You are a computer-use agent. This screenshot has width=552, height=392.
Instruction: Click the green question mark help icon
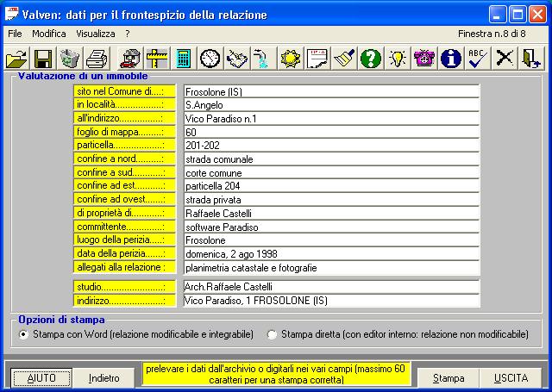coord(371,59)
